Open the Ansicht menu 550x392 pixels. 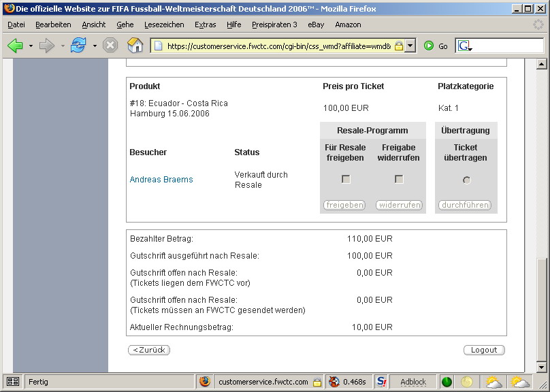[94, 24]
